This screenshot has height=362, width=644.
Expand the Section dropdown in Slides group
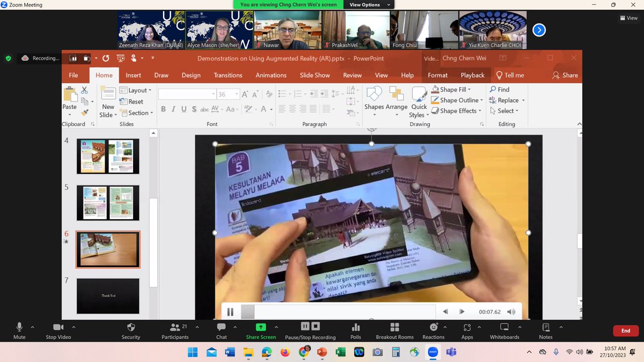pos(137,113)
